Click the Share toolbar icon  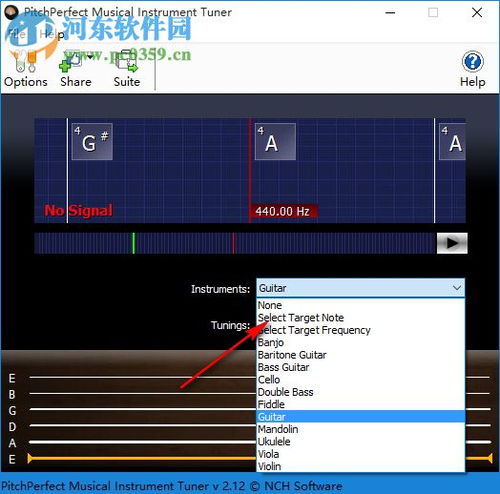point(76,69)
